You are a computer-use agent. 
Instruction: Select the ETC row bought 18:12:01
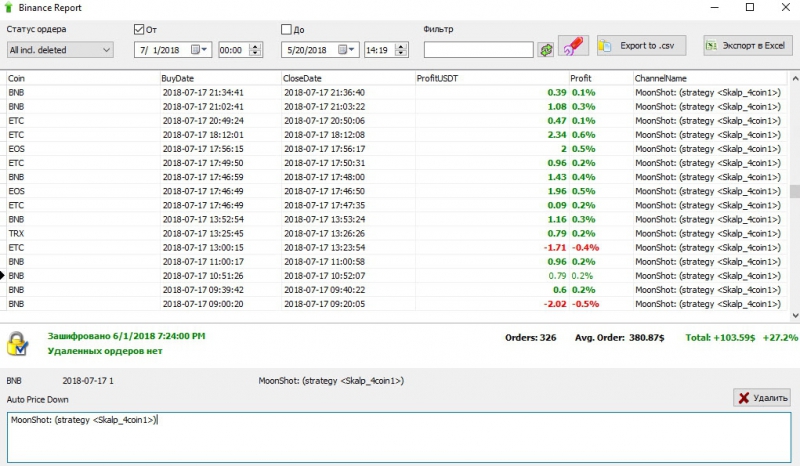tap(396, 135)
